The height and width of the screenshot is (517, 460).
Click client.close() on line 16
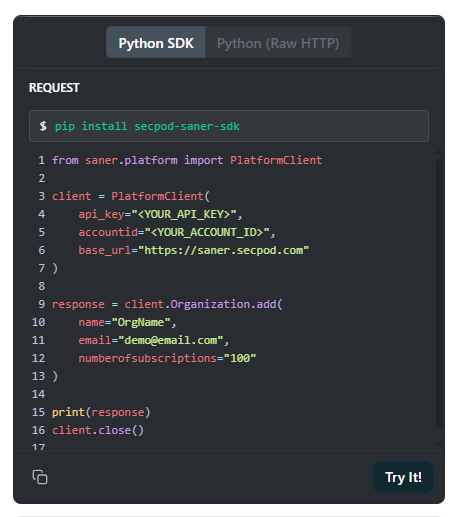pos(98,430)
